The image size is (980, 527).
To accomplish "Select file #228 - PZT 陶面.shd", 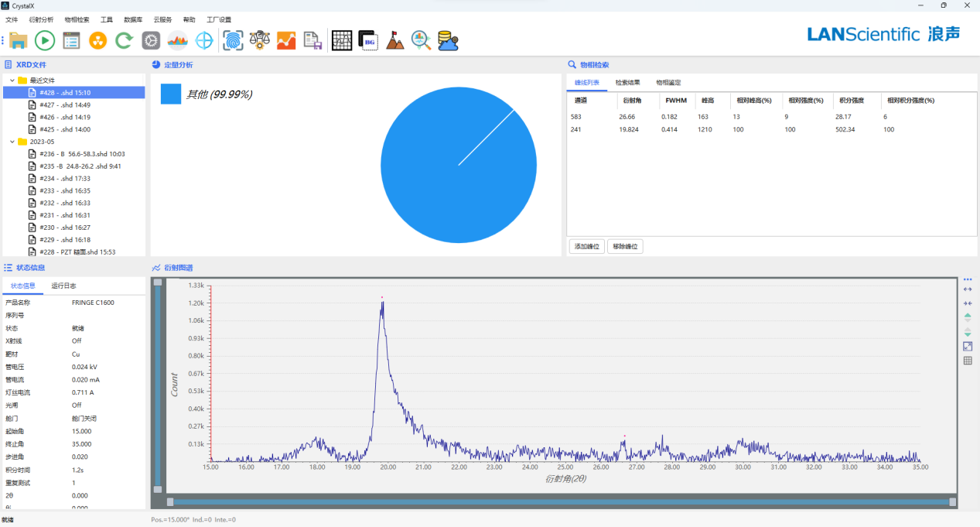I will 74,252.
